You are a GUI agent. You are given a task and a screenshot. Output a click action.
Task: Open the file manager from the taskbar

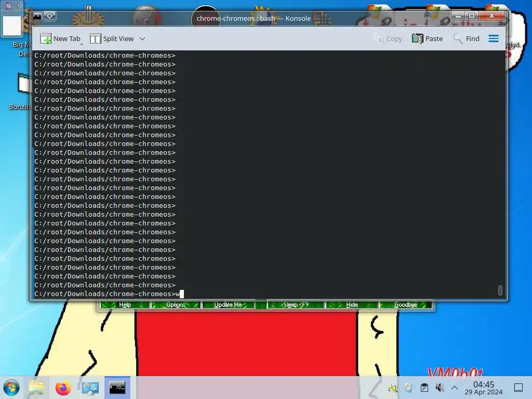pyautogui.click(x=36, y=388)
